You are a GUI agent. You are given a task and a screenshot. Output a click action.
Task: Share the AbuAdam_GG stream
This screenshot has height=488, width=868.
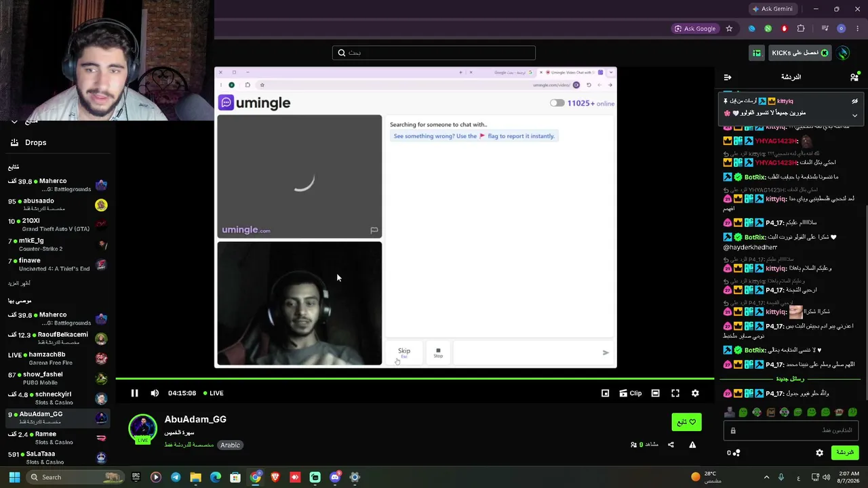point(671,445)
